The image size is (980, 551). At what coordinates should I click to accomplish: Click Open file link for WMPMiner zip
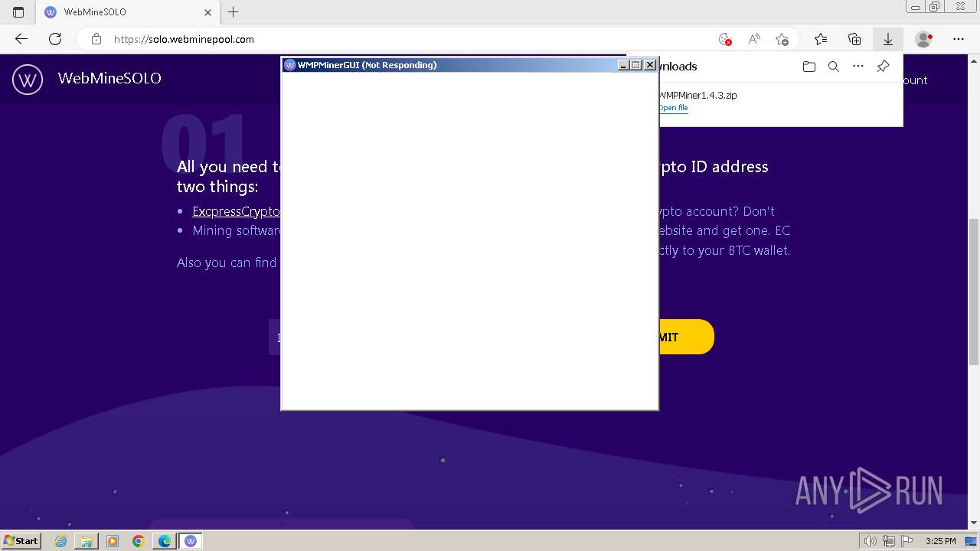(674, 108)
